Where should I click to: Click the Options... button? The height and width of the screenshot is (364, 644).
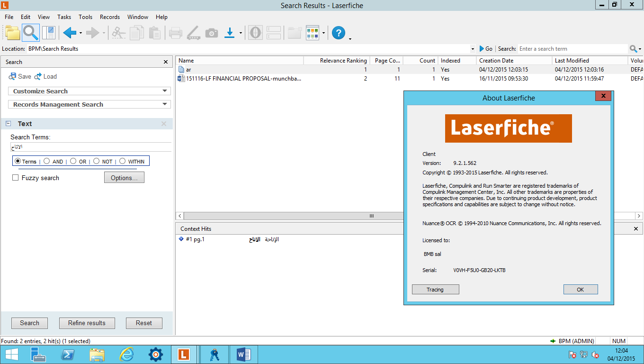click(x=124, y=178)
